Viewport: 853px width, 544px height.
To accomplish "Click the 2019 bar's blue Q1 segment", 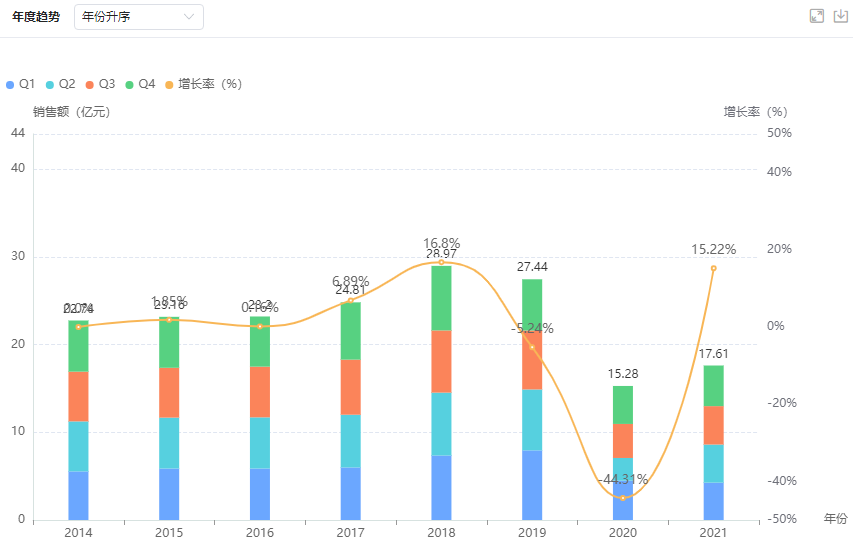I will pyautogui.click(x=532, y=485).
